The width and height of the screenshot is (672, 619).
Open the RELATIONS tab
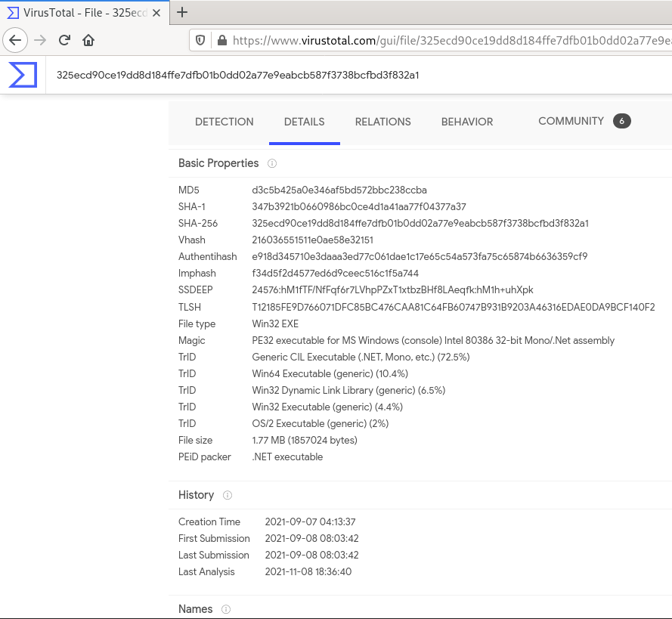[x=382, y=122]
